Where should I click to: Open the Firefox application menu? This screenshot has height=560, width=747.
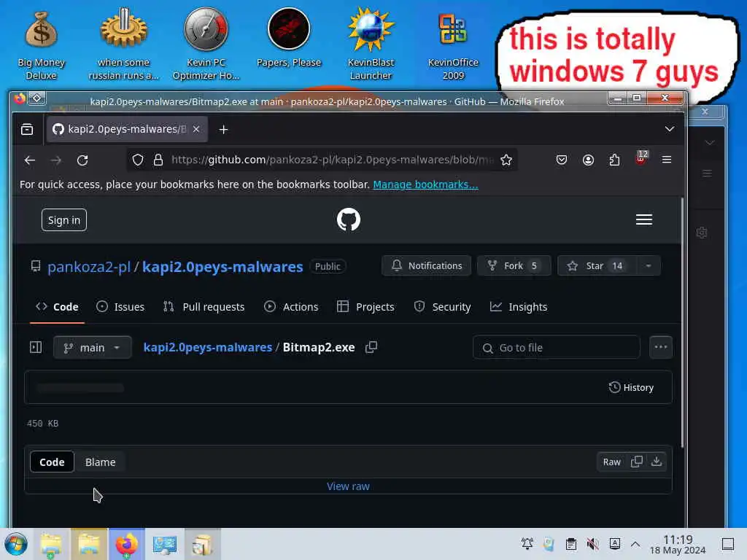[x=667, y=160]
